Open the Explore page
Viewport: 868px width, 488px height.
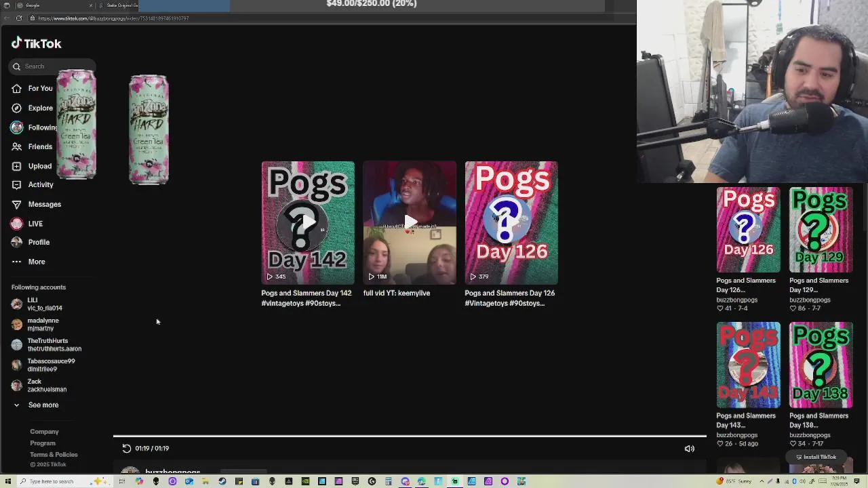[32, 108]
